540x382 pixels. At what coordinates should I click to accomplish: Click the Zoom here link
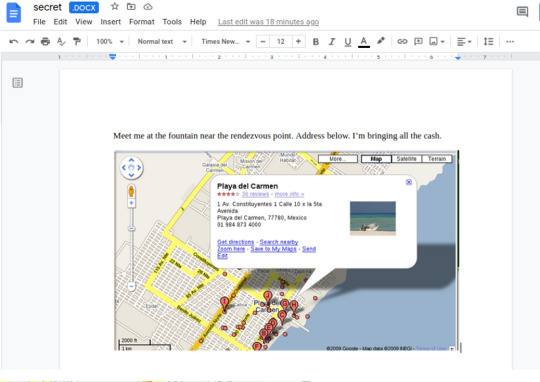pos(231,249)
